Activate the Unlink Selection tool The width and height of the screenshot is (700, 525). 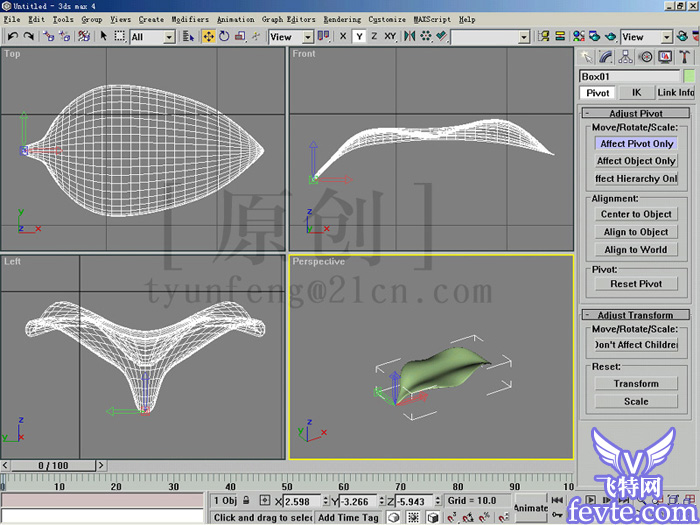coord(65,36)
